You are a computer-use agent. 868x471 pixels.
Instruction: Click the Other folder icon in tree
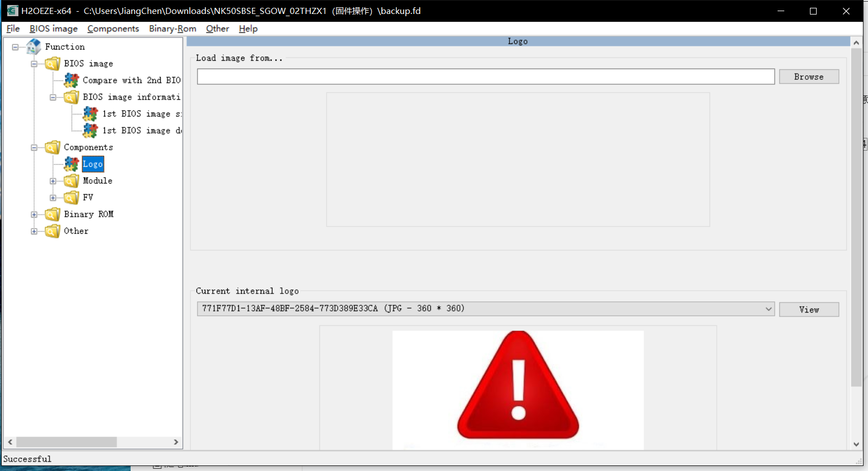pyautogui.click(x=52, y=231)
